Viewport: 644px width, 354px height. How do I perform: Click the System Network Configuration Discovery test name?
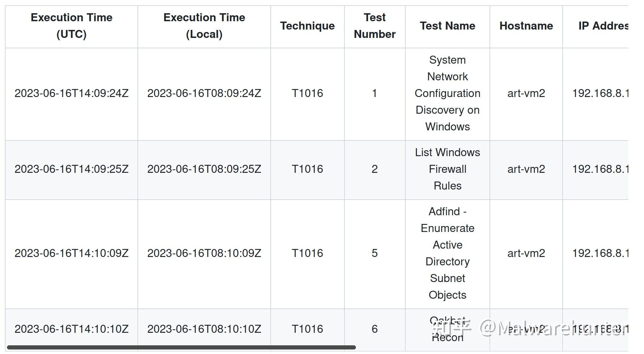pyautogui.click(x=447, y=93)
